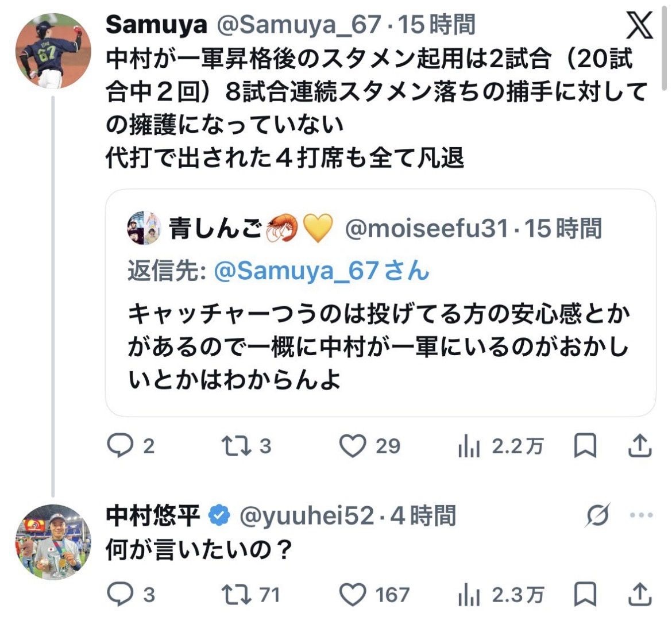
Task: Open Samuya's profile picture
Action: (x=53, y=49)
